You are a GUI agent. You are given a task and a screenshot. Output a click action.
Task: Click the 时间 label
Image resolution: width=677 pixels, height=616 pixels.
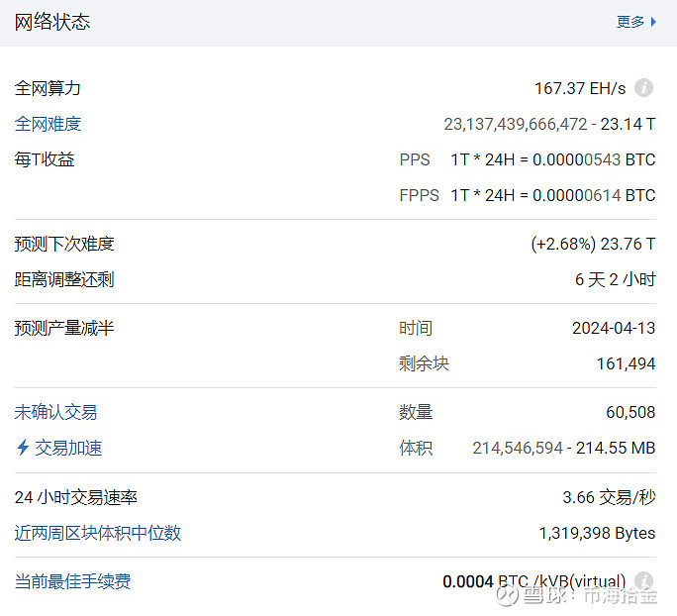(416, 329)
